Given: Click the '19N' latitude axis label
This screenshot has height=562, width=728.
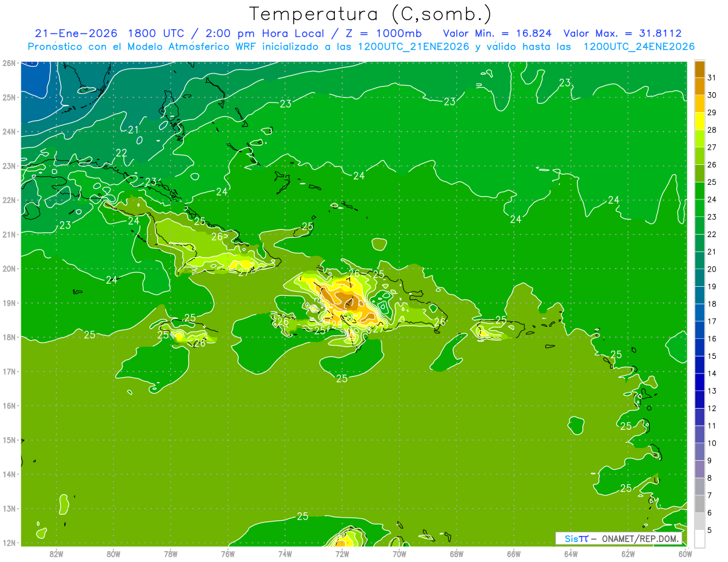Looking at the screenshot, I should tap(8, 303).
